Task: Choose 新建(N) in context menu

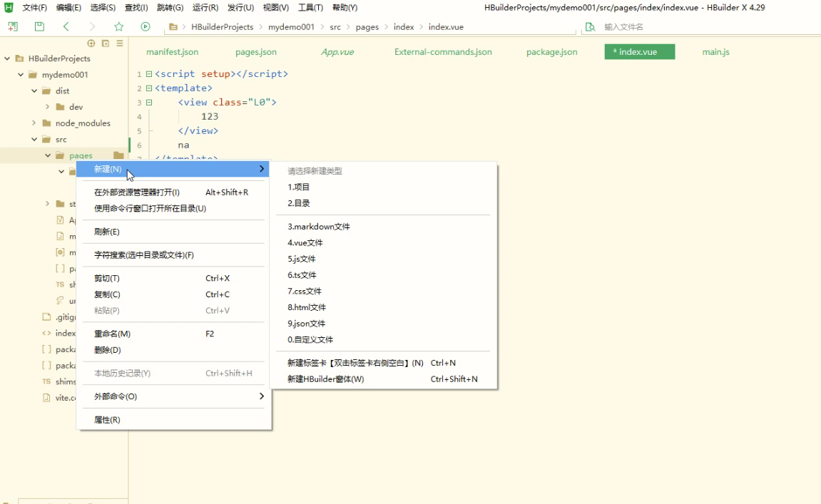Action: 174,169
